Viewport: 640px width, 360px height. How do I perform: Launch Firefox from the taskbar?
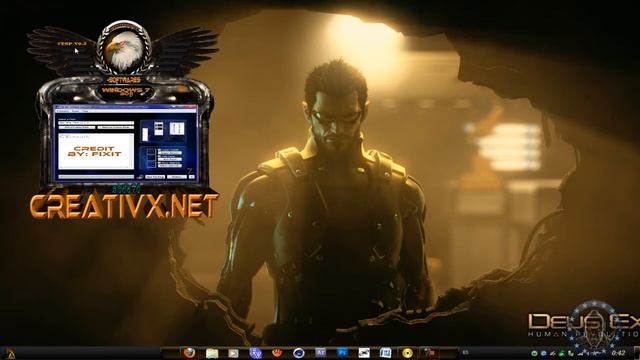click(x=189, y=353)
